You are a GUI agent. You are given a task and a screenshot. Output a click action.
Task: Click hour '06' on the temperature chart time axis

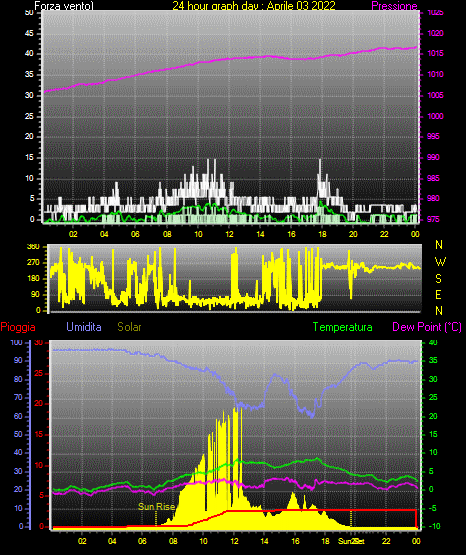click(x=142, y=541)
